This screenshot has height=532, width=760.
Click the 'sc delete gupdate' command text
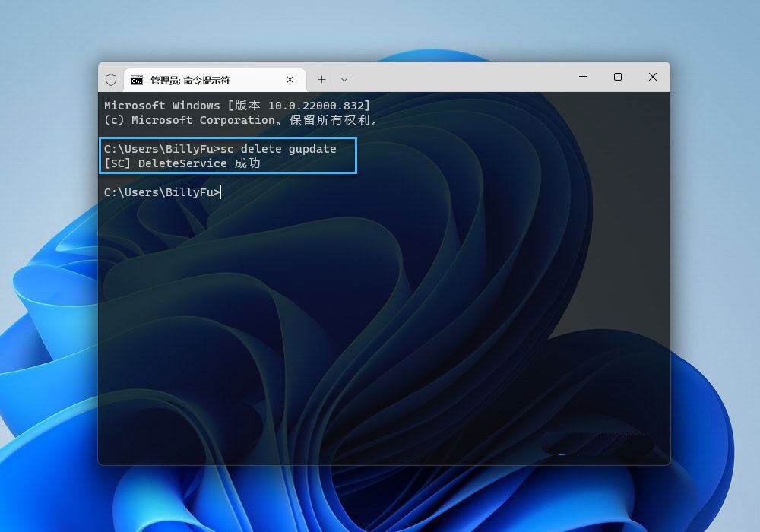point(278,149)
